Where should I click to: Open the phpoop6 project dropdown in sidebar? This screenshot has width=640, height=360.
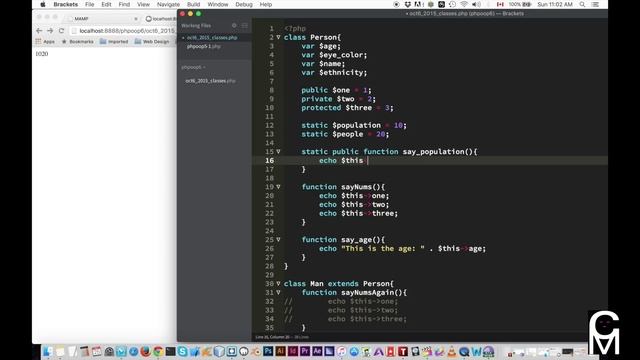(x=193, y=67)
